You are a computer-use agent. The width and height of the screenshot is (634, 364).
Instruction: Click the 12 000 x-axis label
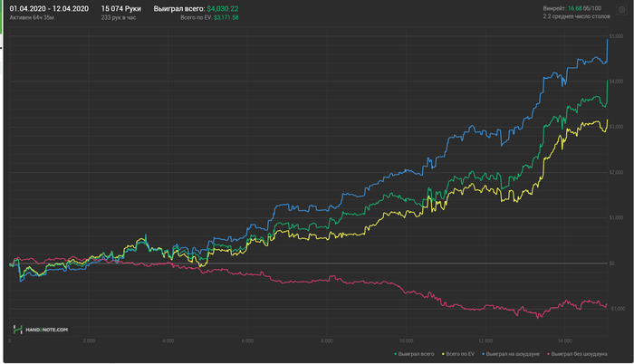(485, 341)
